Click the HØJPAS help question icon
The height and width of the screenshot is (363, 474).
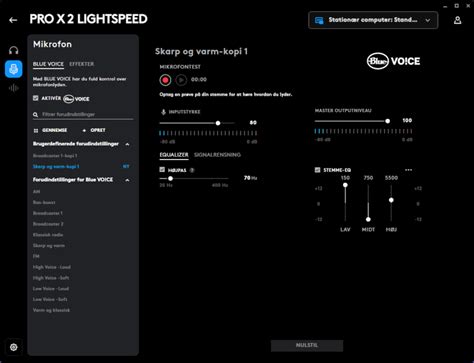192,170
